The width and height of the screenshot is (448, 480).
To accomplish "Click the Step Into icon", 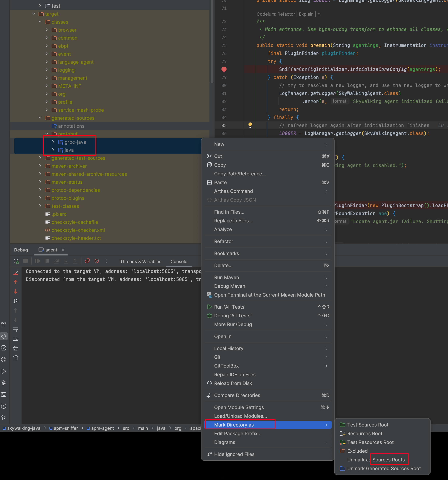I will coord(66,261).
